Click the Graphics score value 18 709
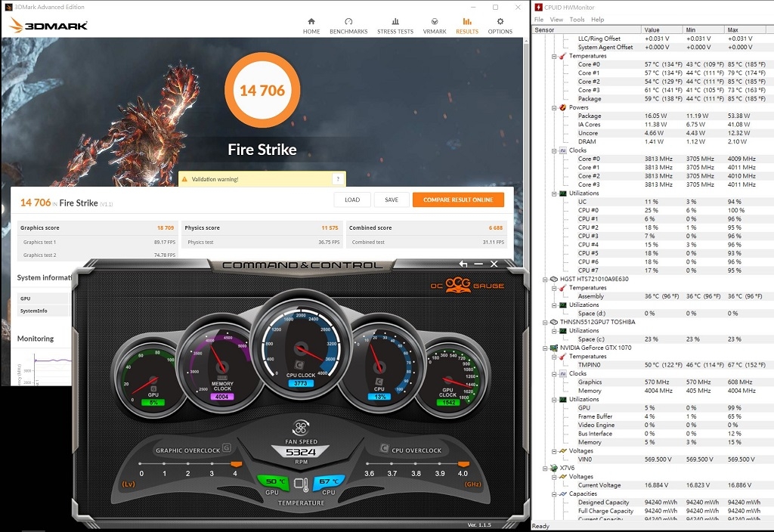The width and height of the screenshot is (774, 532). [x=166, y=227]
